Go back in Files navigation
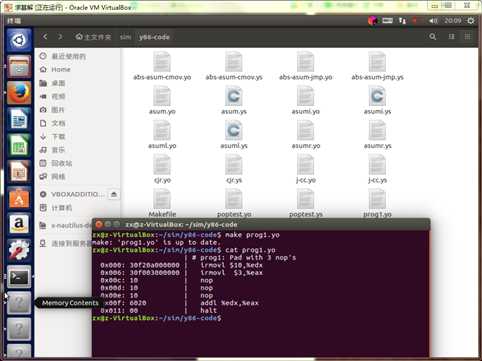The width and height of the screenshot is (482, 361). click(45, 37)
